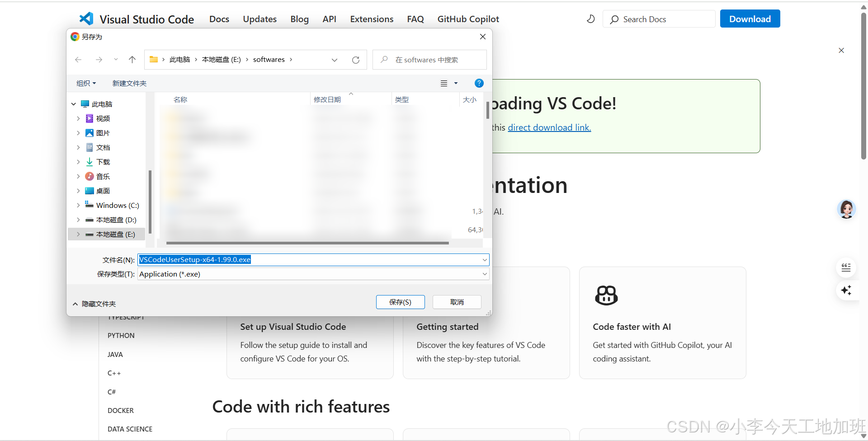
Task: Open the 组织 menu
Action: (86, 83)
